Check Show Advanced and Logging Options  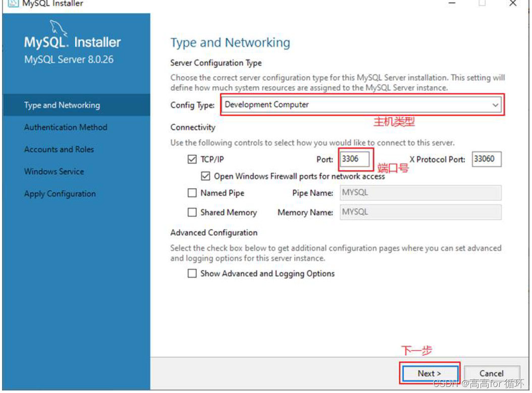coord(192,273)
